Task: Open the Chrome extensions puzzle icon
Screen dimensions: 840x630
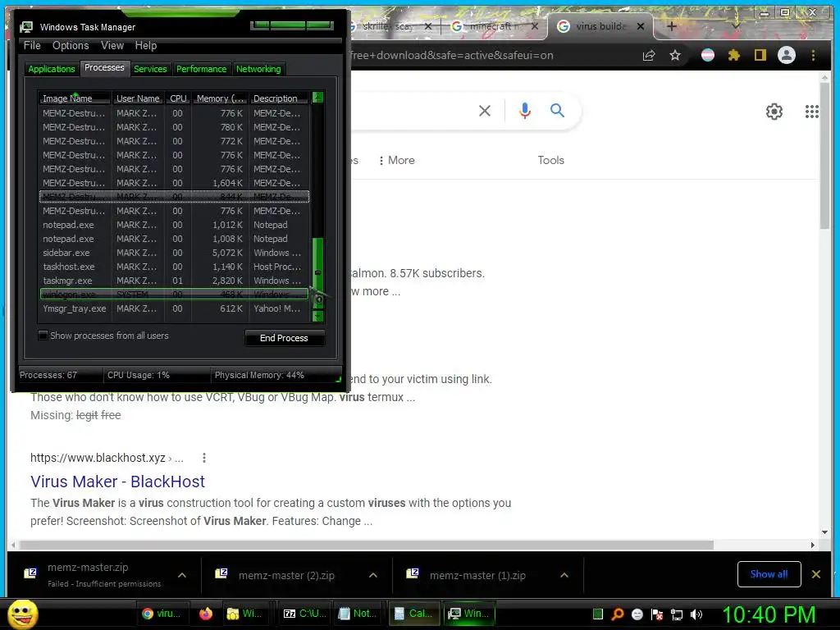Action: click(733, 55)
